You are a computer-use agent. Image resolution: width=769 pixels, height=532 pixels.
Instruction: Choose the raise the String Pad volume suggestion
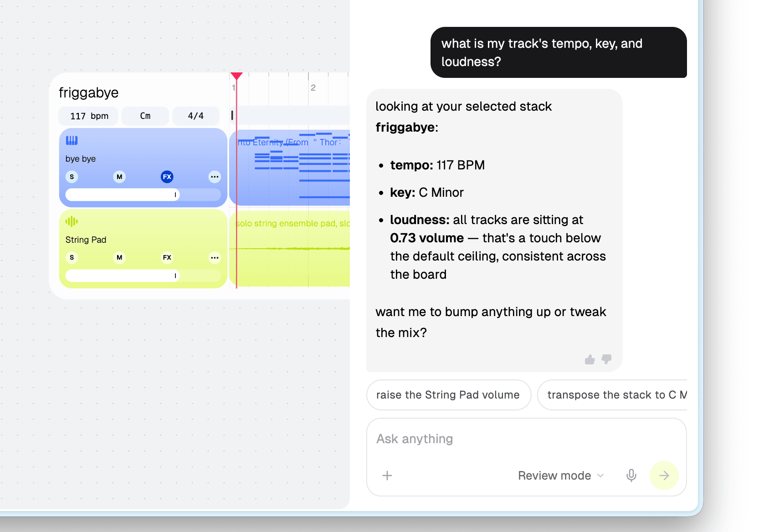pyautogui.click(x=449, y=395)
